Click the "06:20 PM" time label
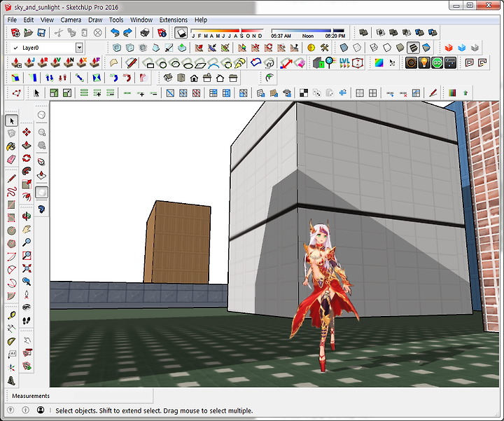This screenshot has height=421, width=504. [x=335, y=36]
